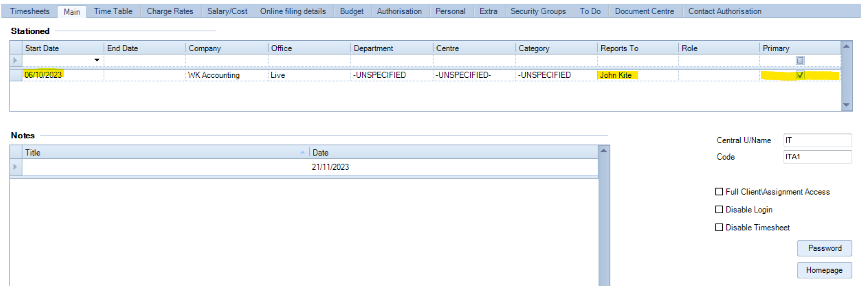Click the Primary column header
The image size is (868, 286).
coord(800,48)
